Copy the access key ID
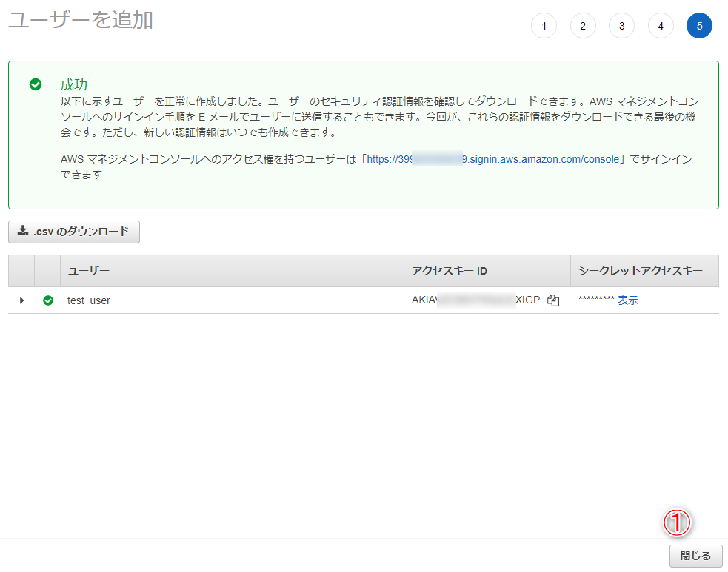The image size is (728, 572). coord(553,300)
